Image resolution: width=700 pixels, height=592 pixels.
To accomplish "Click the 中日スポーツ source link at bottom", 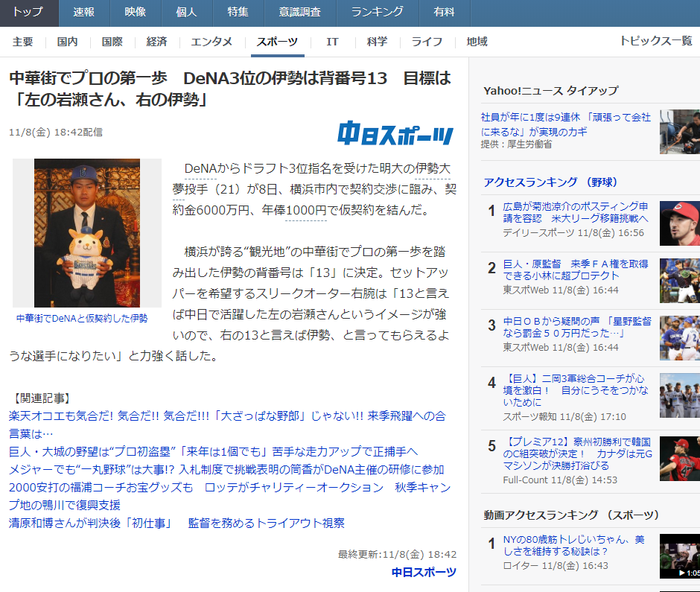I will point(424,573).
